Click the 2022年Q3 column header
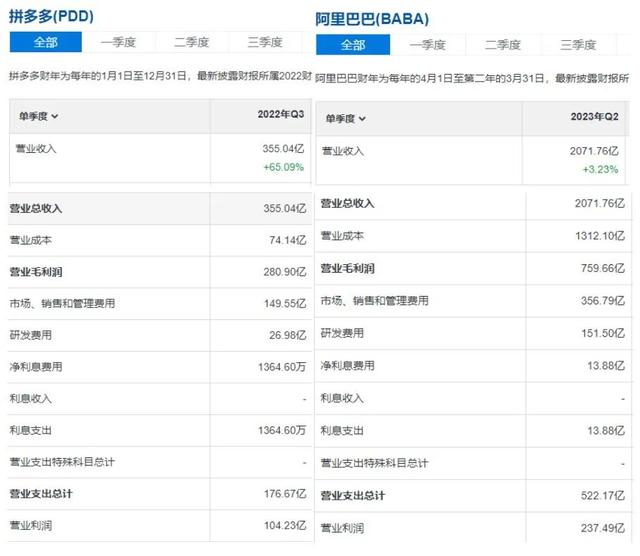Viewport: 640px width, 556px height. [x=279, y=116]
